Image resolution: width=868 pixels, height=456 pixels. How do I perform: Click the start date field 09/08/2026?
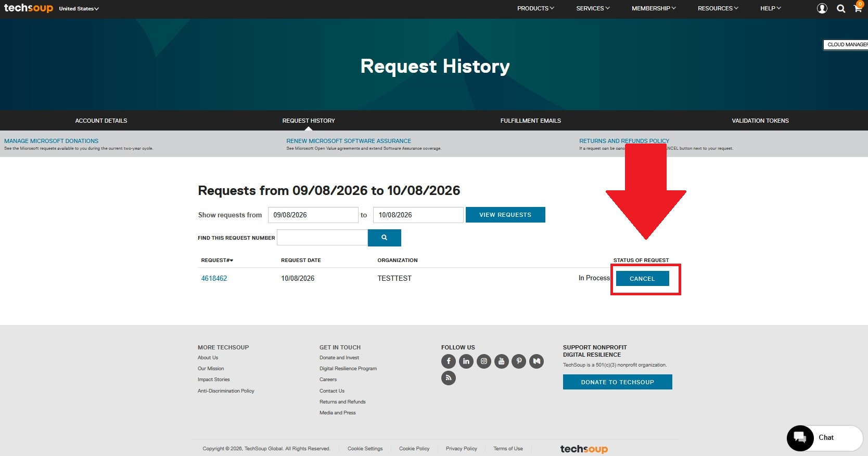(313, 215)
